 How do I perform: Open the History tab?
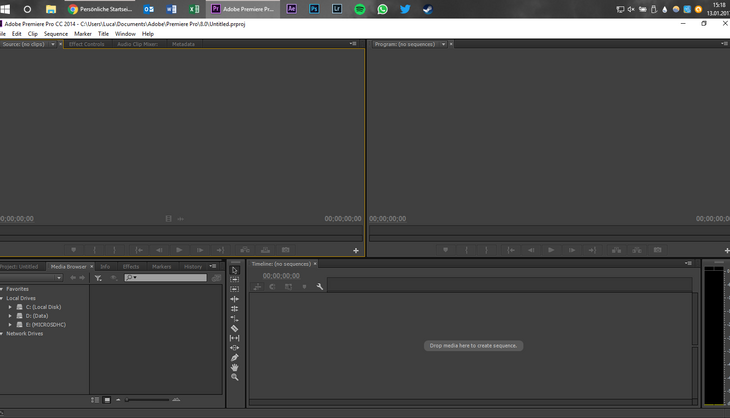(x=193, y=267)
